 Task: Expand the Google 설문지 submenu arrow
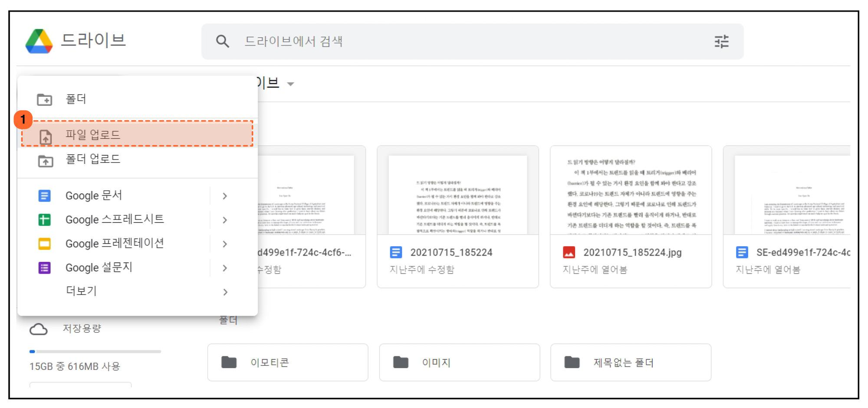[224, 268]
